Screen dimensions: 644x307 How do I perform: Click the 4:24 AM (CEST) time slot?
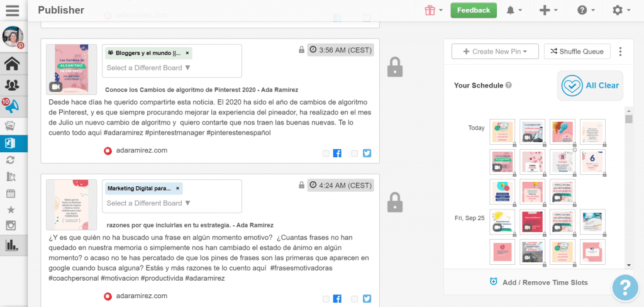pos(340,186)
